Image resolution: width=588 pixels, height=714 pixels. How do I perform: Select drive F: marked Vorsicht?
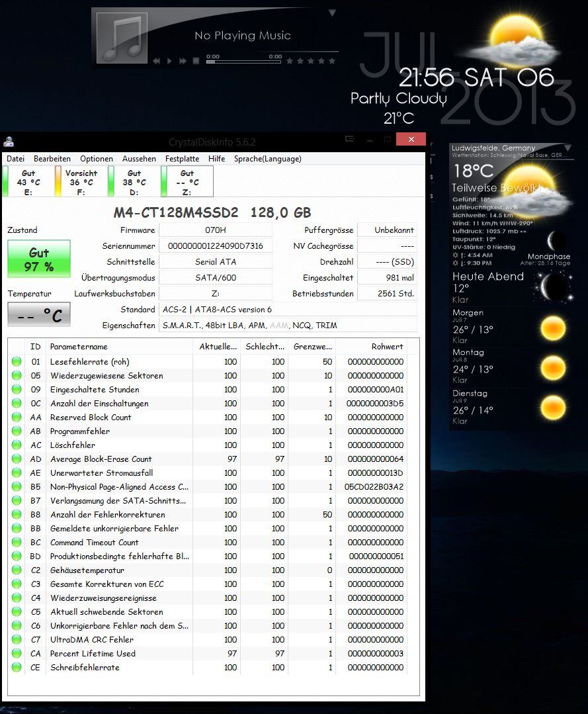coord(81,182)
